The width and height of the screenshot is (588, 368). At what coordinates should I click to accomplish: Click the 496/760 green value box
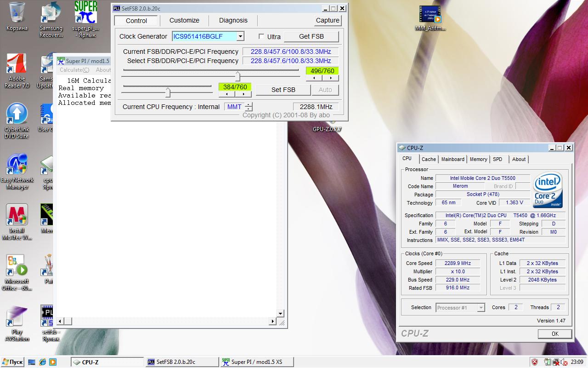click(x=322, y=71)
